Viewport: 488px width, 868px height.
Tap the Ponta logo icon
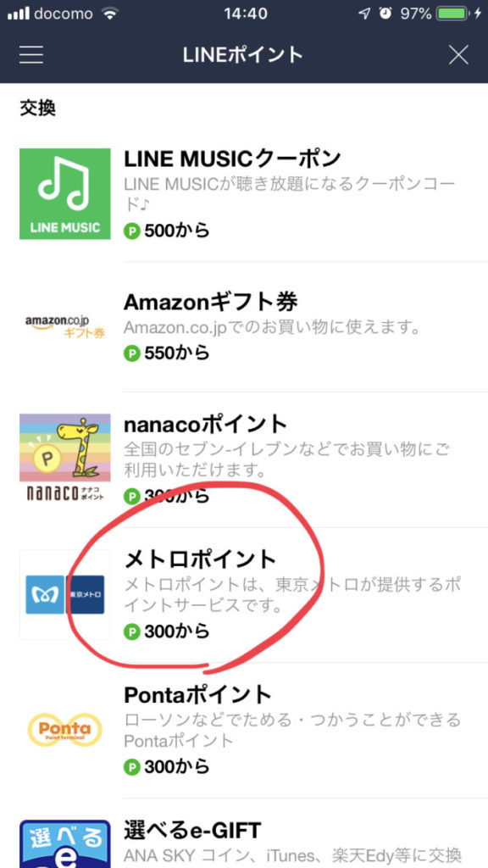coord(64,730)
